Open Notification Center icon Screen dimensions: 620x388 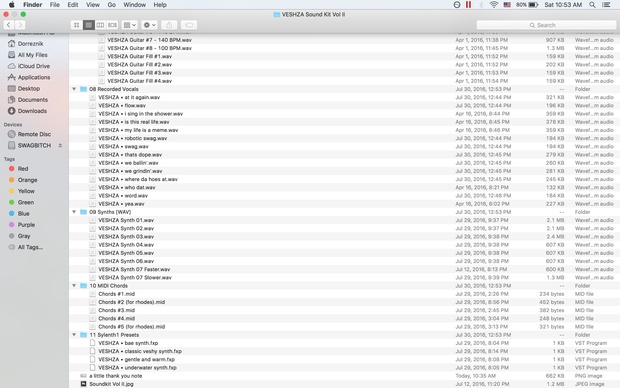point(606,5)
